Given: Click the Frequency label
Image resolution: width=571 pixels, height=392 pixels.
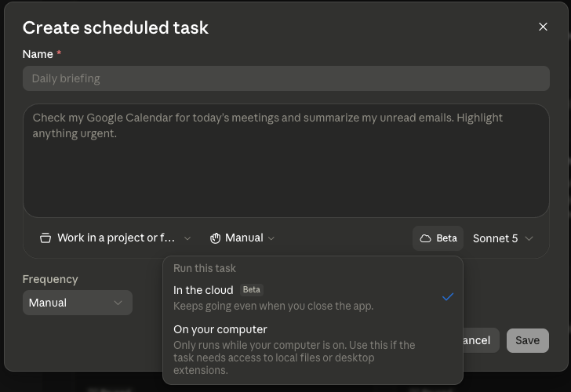Looking at the screenshot, I should 50,279.
